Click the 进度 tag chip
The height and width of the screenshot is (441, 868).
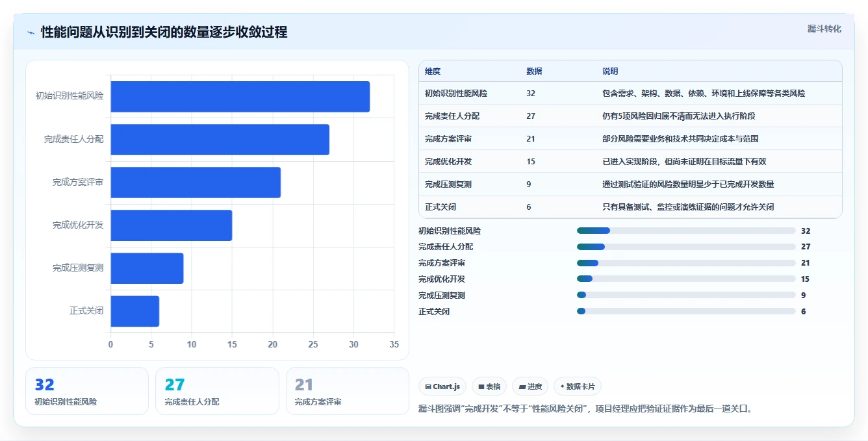point(530,386)
